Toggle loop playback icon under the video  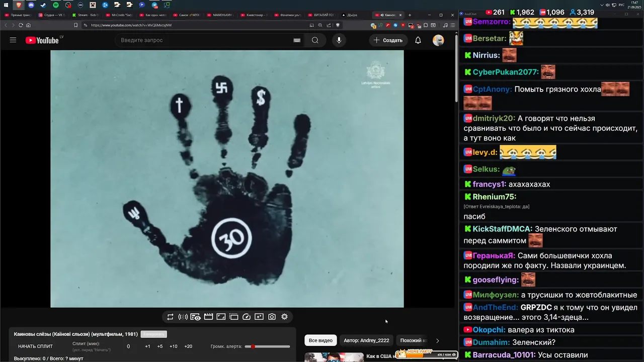click(170, 317)
